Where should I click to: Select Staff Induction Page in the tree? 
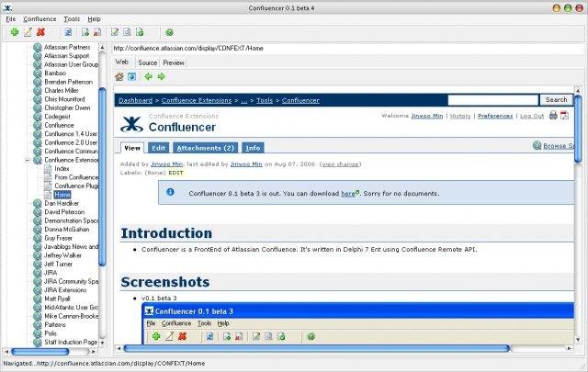pos(71,342)
